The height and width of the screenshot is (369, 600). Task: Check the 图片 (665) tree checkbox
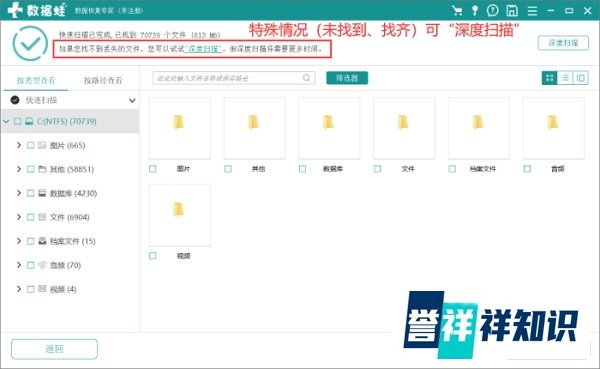(x=31, y=145)
